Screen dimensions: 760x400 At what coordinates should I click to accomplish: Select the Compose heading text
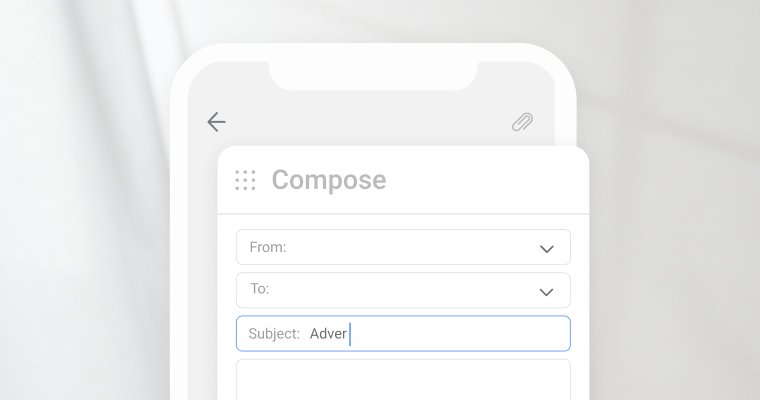coord(329,180)
